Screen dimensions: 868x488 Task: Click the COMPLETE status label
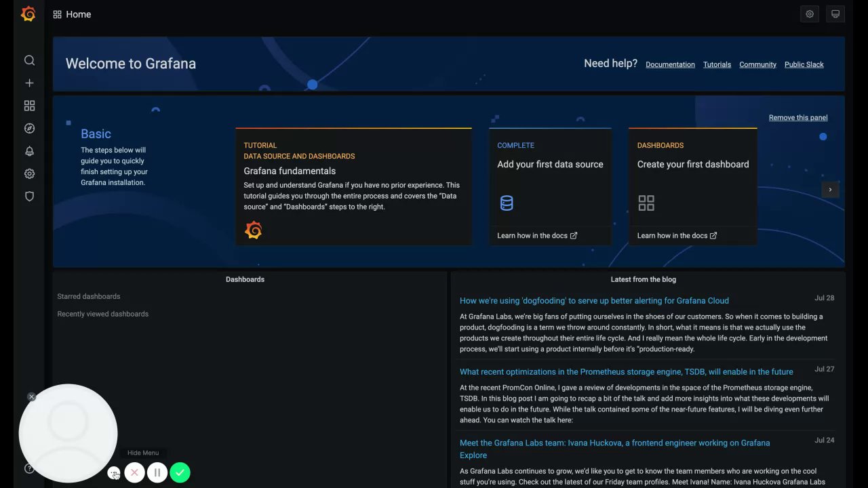515,145
